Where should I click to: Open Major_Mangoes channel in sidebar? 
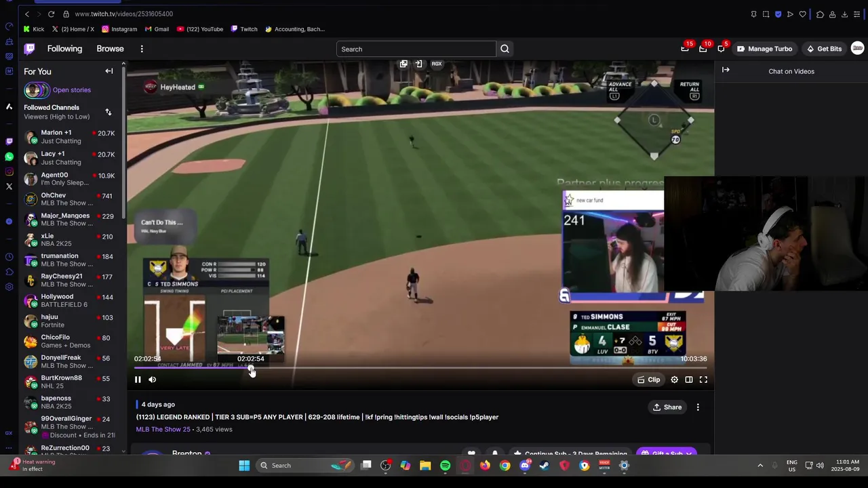click(x=70, y=220)
